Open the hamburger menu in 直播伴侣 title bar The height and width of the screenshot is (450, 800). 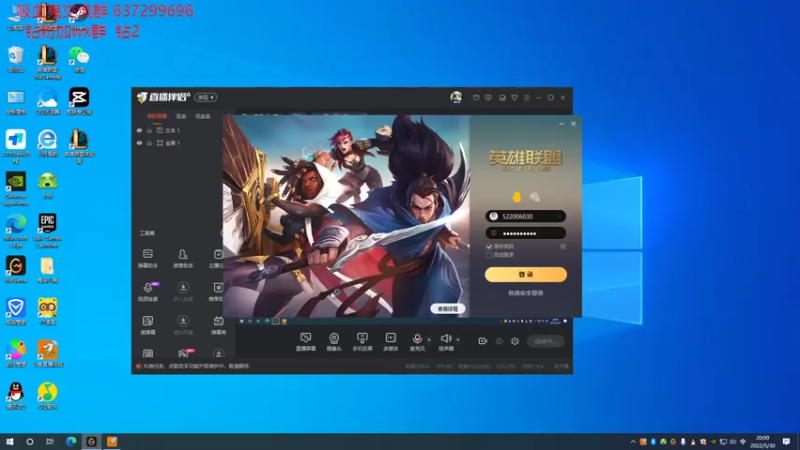(x=527, y=97)
